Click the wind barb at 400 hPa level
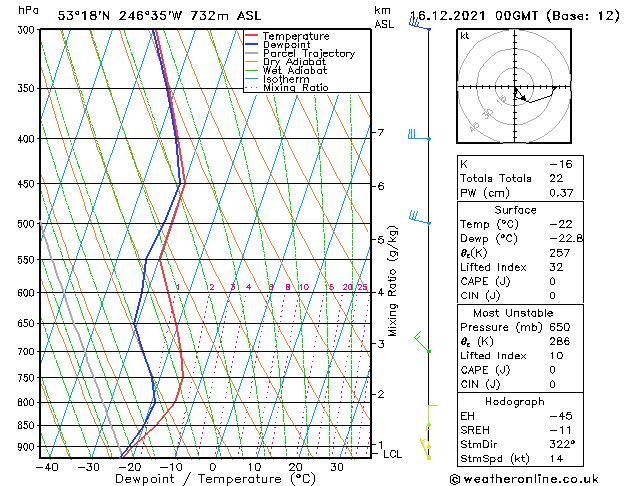629x486 pixels. [x=419, y=135]
